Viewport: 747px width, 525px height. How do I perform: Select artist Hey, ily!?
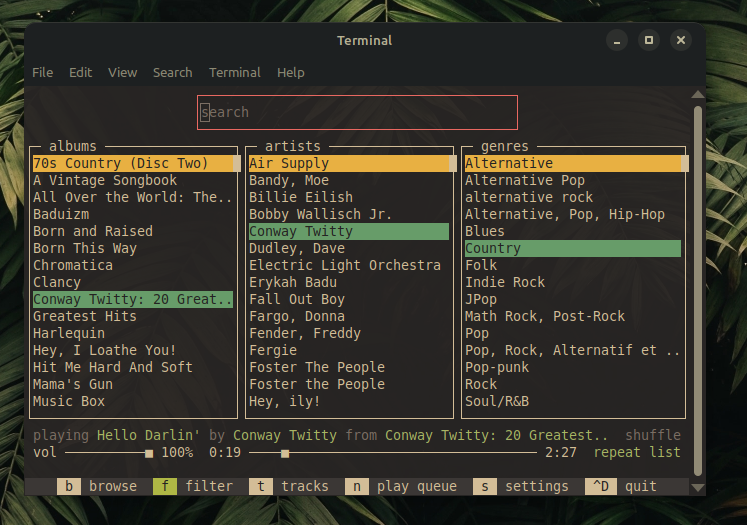point(349,401)
